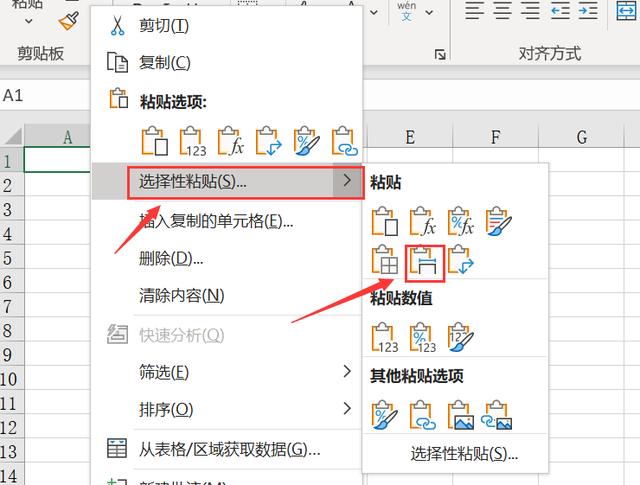Open the 粘贴 dropdown arrow in ribbon
640x485 pixels.
pyautogui.click(x=29, y=21)
